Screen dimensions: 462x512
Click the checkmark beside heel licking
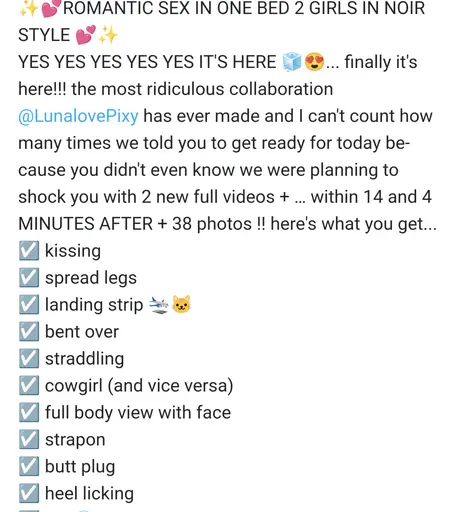point(29,493)
